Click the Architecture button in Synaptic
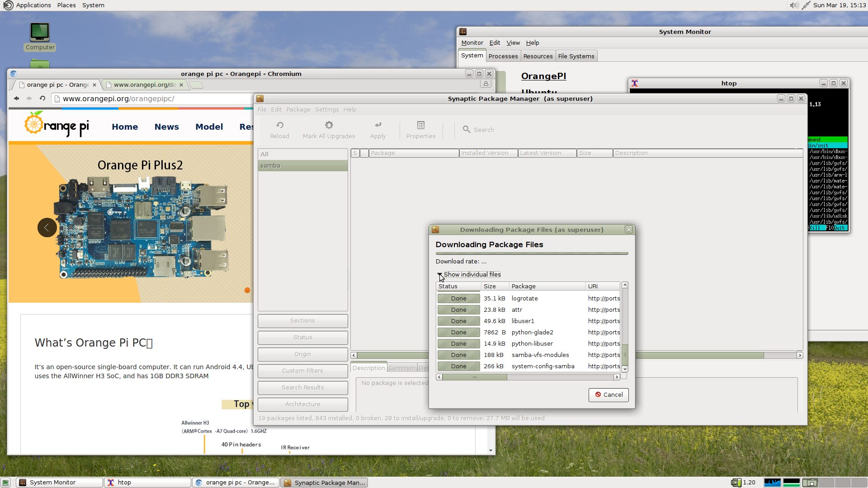Image resolution: width=868 pixels, height=488 pixels. click(x=302, y=404)
